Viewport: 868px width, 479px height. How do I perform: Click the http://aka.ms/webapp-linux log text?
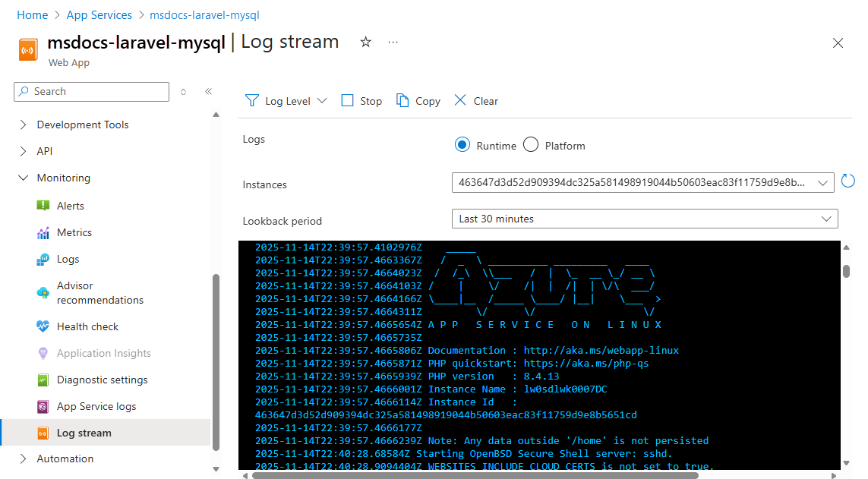[x=601, y=350]
